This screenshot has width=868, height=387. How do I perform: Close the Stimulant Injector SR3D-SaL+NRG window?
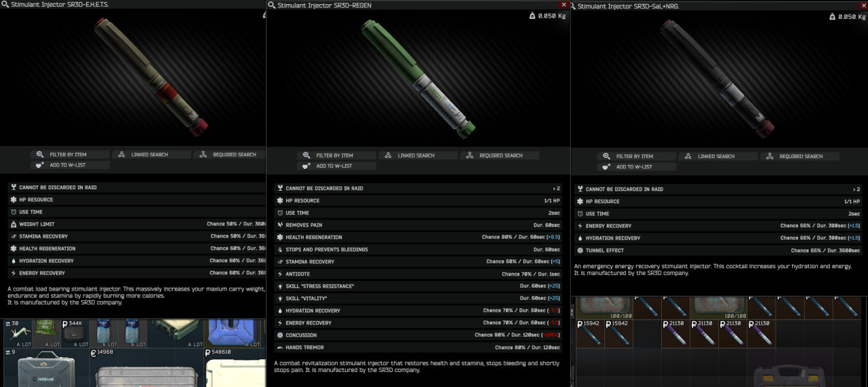(863, 5)
